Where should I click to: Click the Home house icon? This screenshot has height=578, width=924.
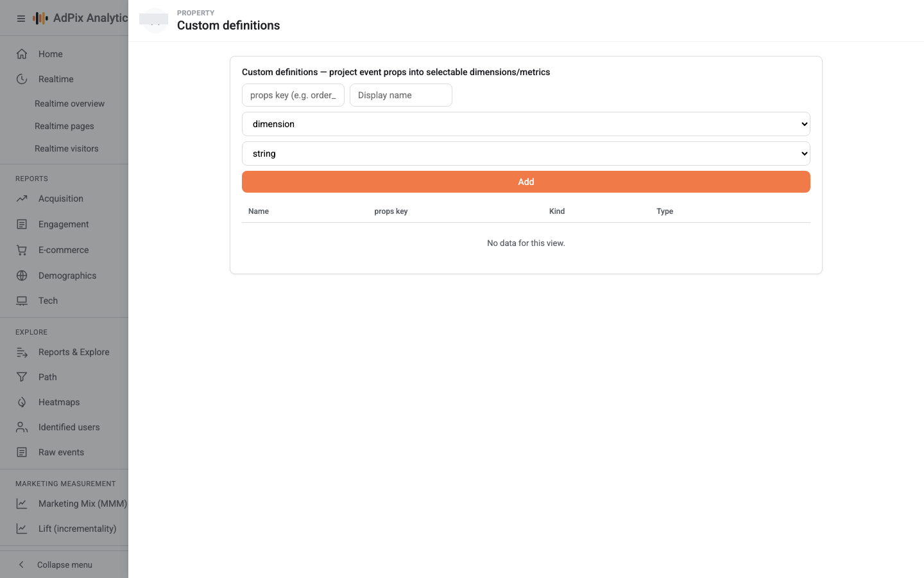(x=22, y=54)
